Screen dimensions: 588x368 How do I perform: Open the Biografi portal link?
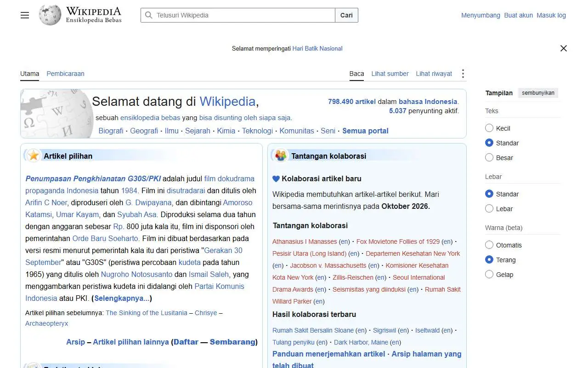111,131
